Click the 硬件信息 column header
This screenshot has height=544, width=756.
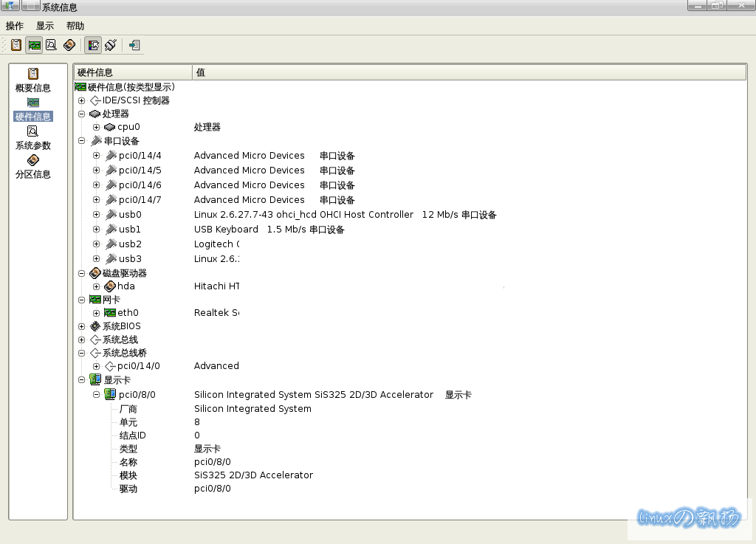[x=133, y=72]
